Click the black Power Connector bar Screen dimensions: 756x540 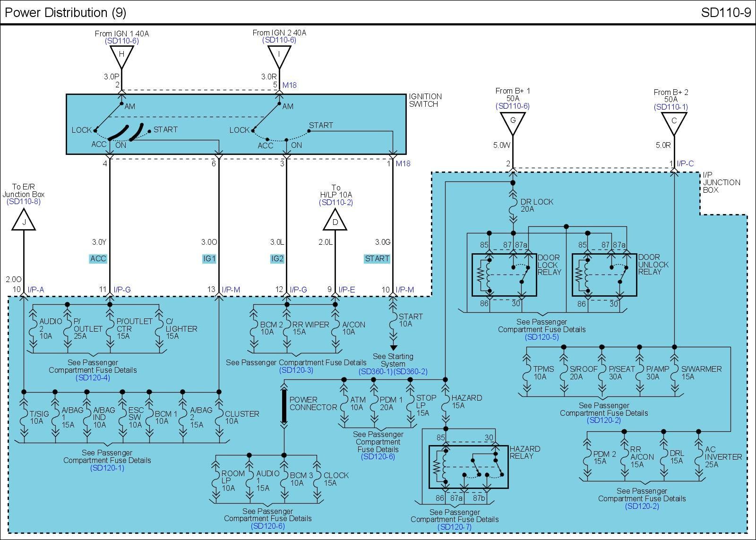tap(284, 407)
